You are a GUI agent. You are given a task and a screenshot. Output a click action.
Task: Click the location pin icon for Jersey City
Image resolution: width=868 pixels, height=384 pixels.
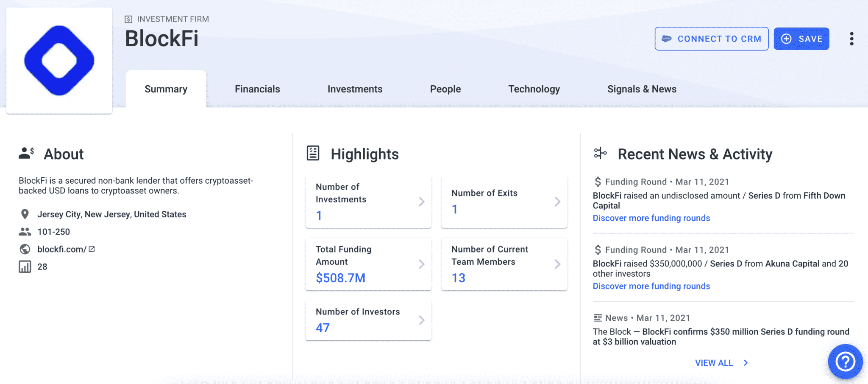coord(25,214)
